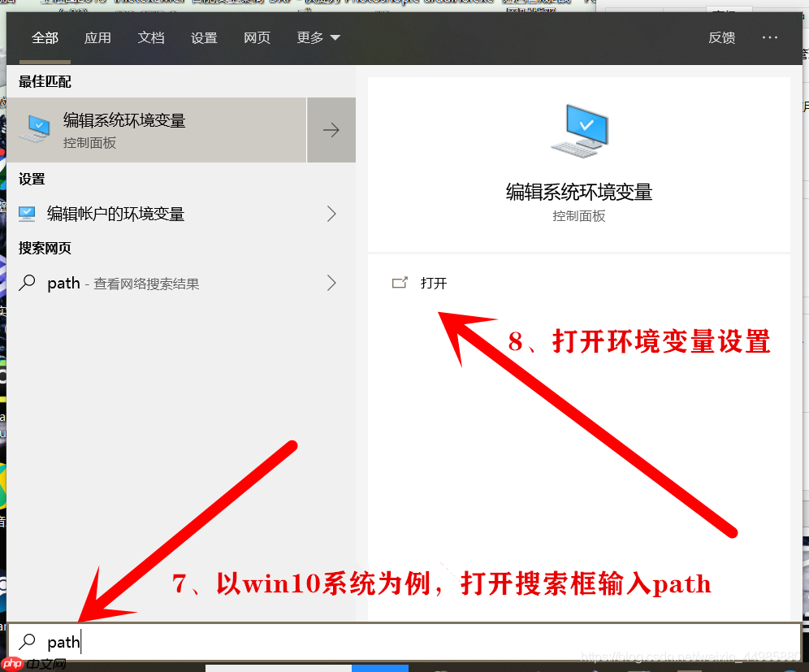The height and width of the screenshot is (672, 809).
Task: Open the 更多 dropdown in the filter bar
Action: pos(318,37)
